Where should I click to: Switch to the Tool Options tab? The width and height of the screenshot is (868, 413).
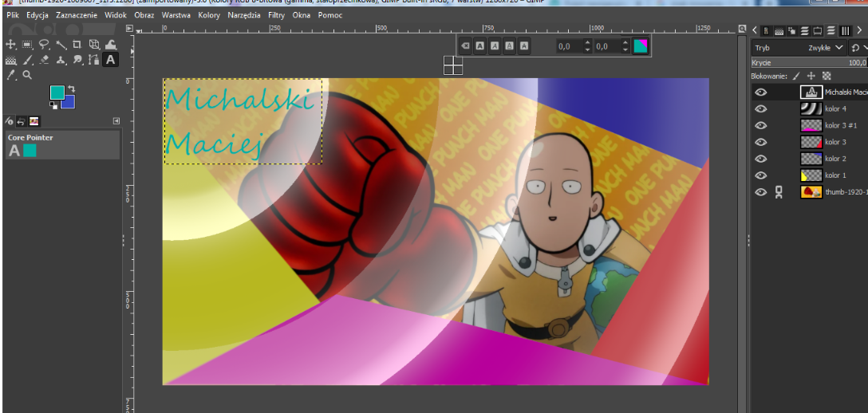pyautogui.click(x=10, y=121)
